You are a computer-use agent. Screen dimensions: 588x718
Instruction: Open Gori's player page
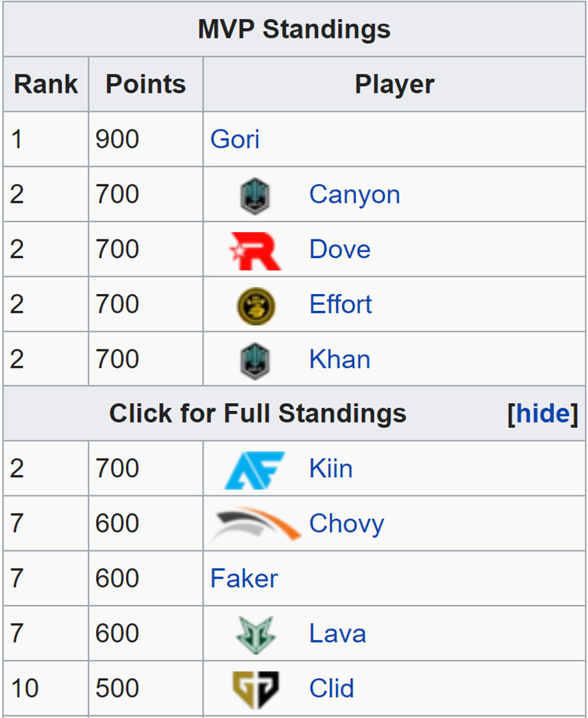pyautogui.click(x=235, y=139)
